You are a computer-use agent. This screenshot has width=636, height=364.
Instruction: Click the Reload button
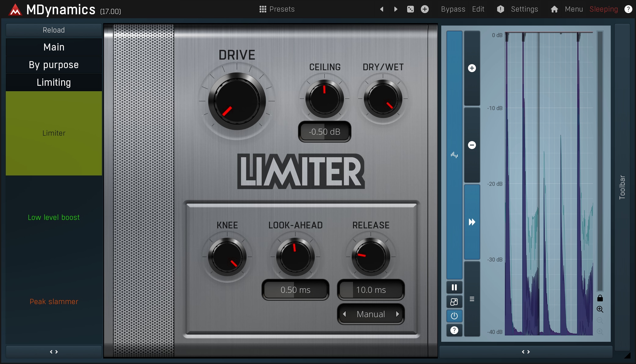tap(54, 30)
